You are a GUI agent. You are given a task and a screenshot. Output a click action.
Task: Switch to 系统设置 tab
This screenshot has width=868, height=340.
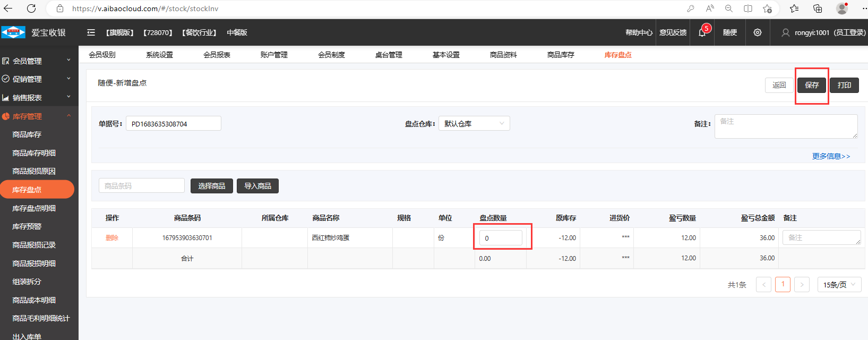click(159, 55)
